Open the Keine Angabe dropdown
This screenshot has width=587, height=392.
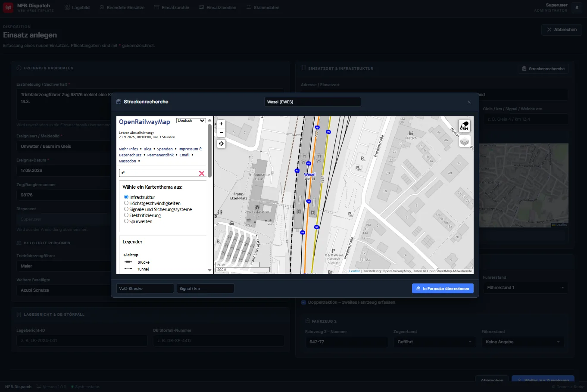click(x=523, y=342)
